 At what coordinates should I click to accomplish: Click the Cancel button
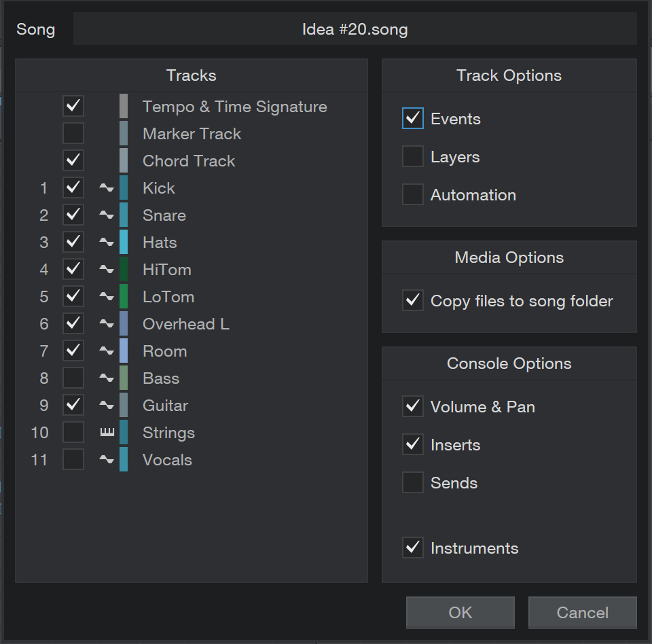(583, 612)
